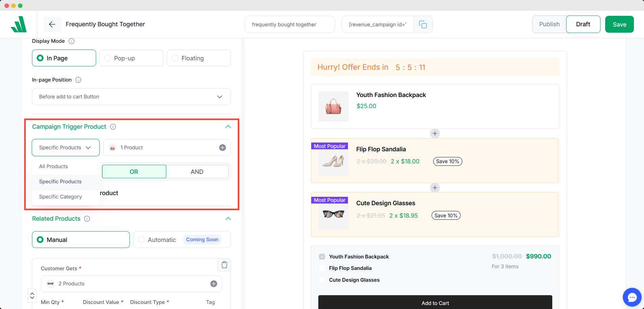Collapse Related Products section
Image resolution: width=644 pixels, height=309 pixels.
pos(228,219)
